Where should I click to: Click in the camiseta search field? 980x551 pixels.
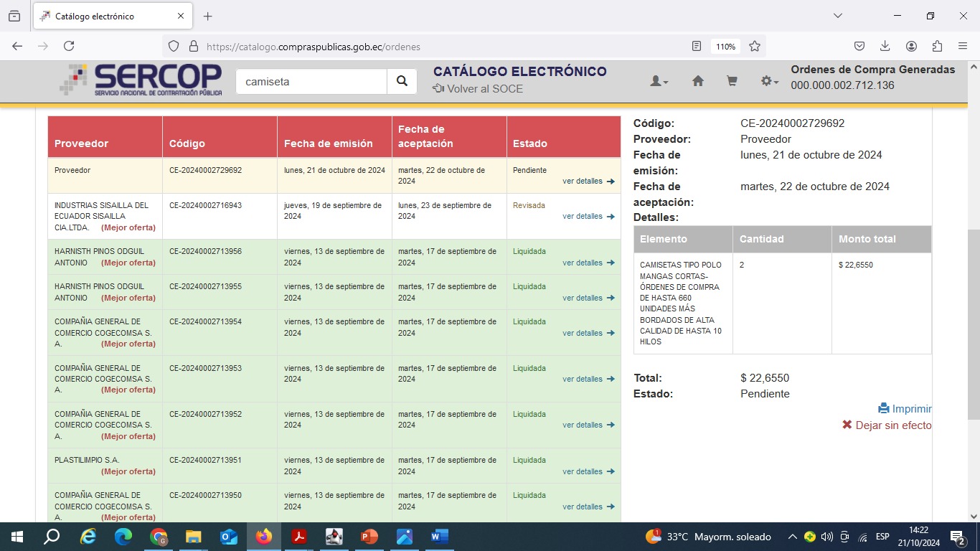tap(311, 82)
